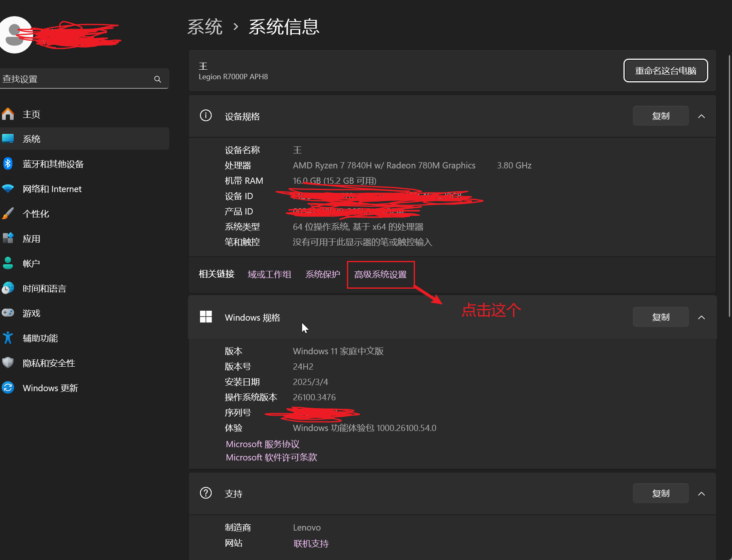Click version number 24H2 text
The image size is (732, 560).
tap(303, 367)
